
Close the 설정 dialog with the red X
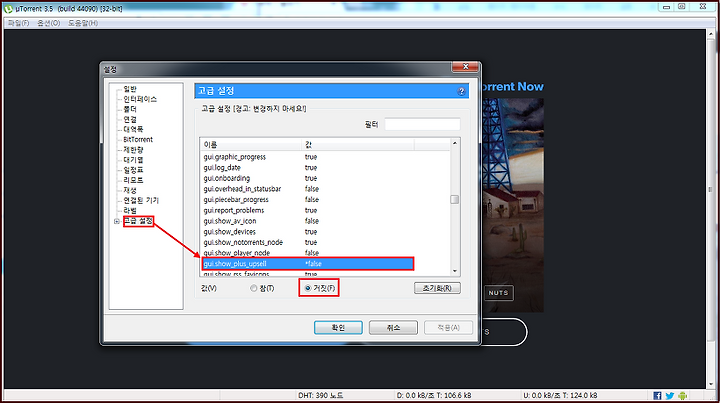[465, 67]
